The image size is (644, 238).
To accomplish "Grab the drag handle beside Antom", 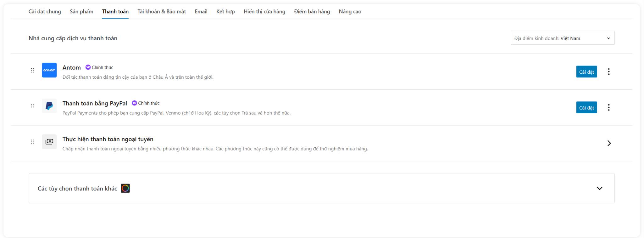I will [32, 70].
